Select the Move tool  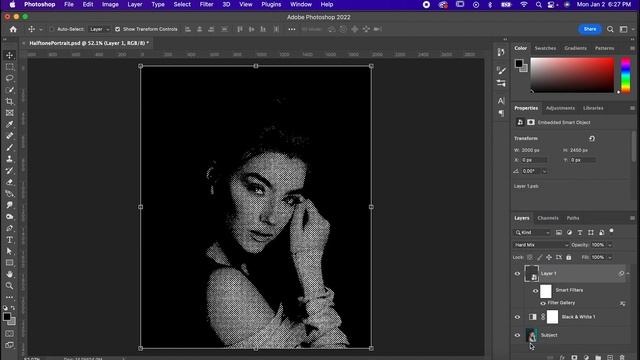click(x=10, y=55)
